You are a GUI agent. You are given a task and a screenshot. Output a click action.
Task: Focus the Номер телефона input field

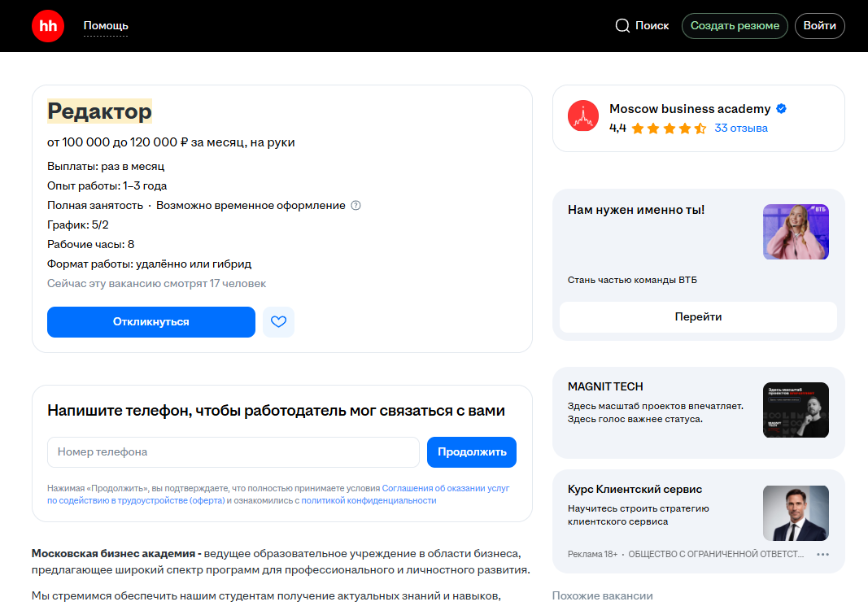[233, 452]
